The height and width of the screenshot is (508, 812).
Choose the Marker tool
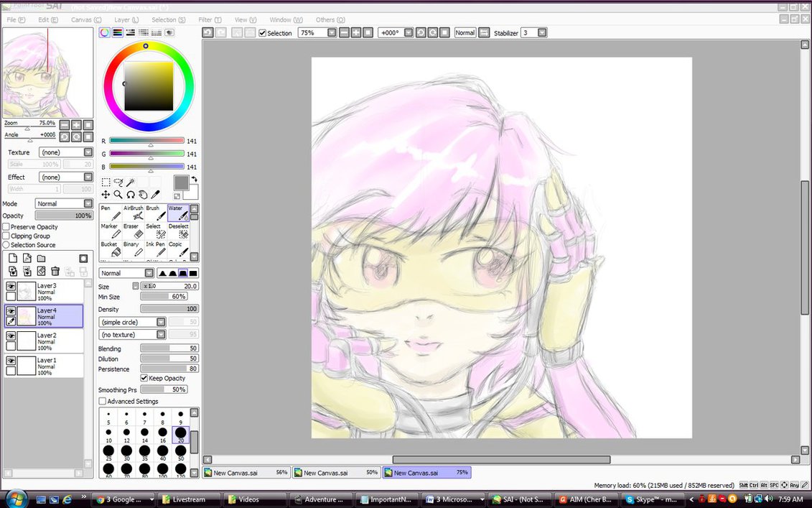tap(110, 231)
